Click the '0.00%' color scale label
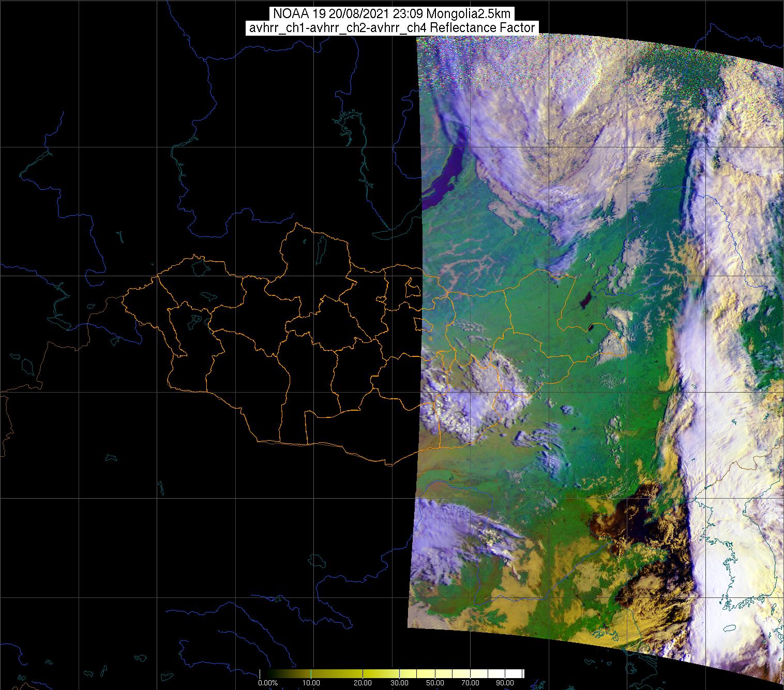The width and height of the screenshot is (784, 690). pos(267,683)
